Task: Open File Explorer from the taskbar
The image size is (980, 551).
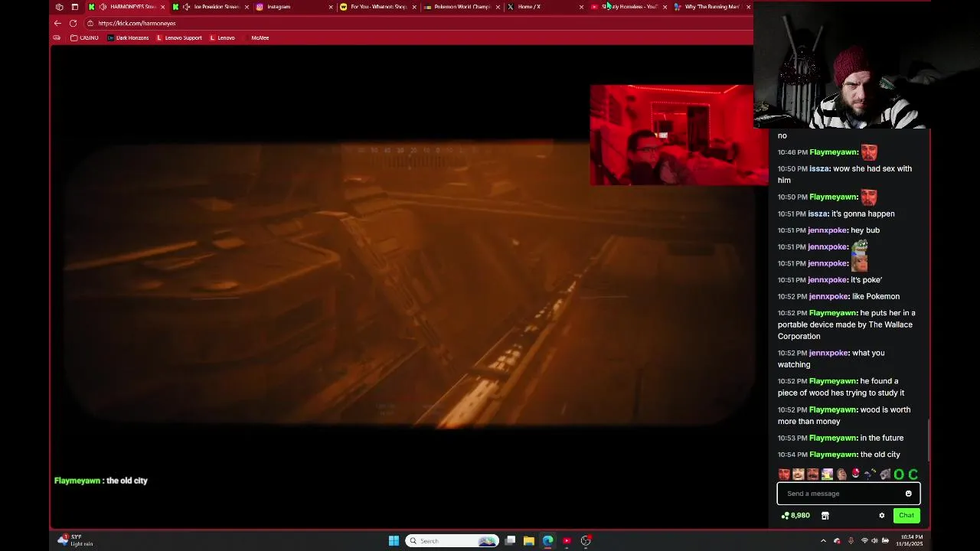Action: 528,541
